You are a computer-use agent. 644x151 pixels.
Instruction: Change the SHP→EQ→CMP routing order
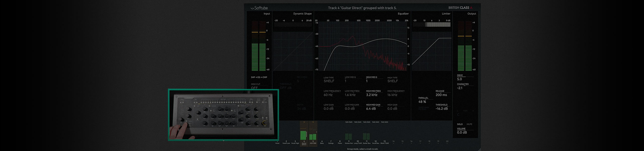(259, 77)
